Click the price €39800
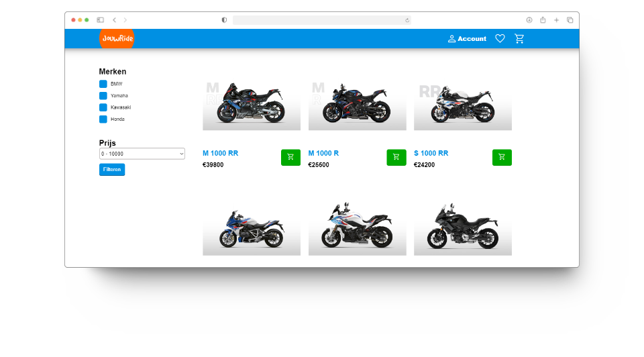The image size is (644, 357). click(213, 164)
